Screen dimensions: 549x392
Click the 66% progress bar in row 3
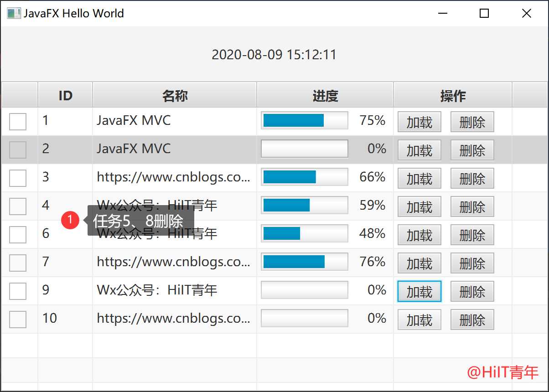point(305,177)
